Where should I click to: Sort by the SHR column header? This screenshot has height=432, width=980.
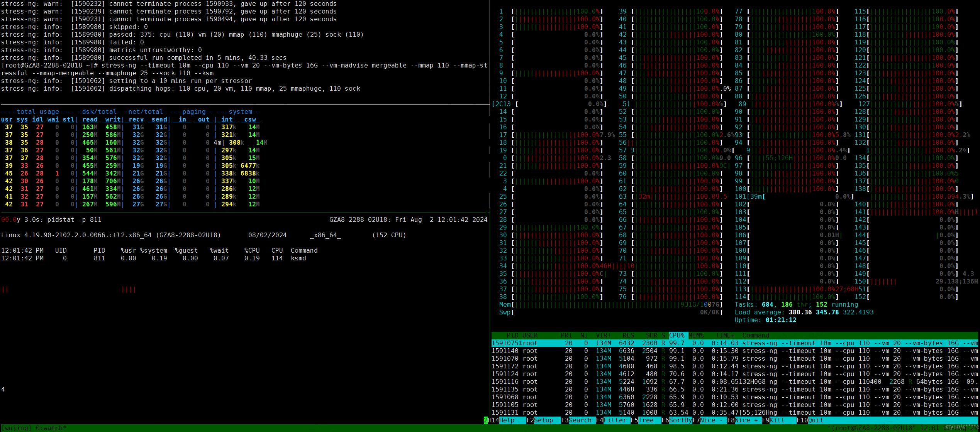click(x=651, y=336)
